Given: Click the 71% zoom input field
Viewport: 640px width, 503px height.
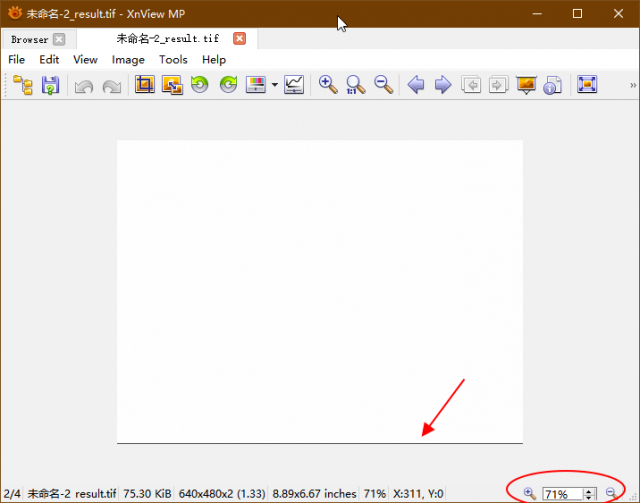Looking at the screenshot, I should (562, 494).
